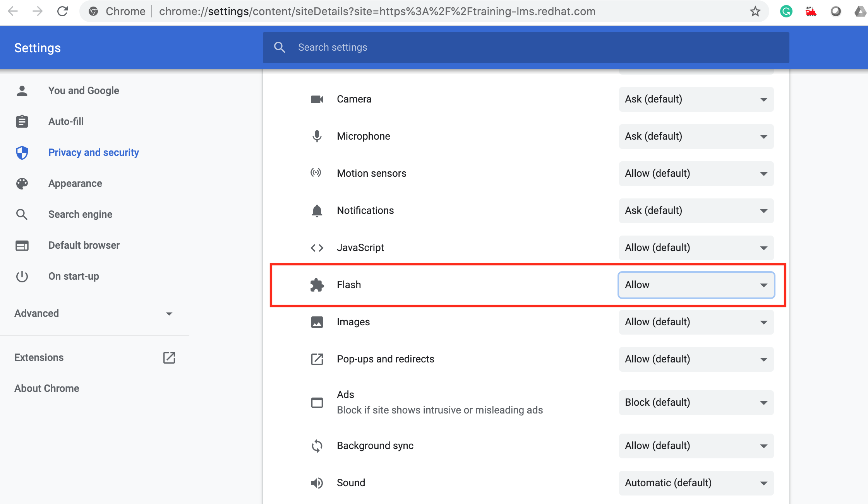
Task: Click the speaker icon for Sound
Action: point(317,483)
